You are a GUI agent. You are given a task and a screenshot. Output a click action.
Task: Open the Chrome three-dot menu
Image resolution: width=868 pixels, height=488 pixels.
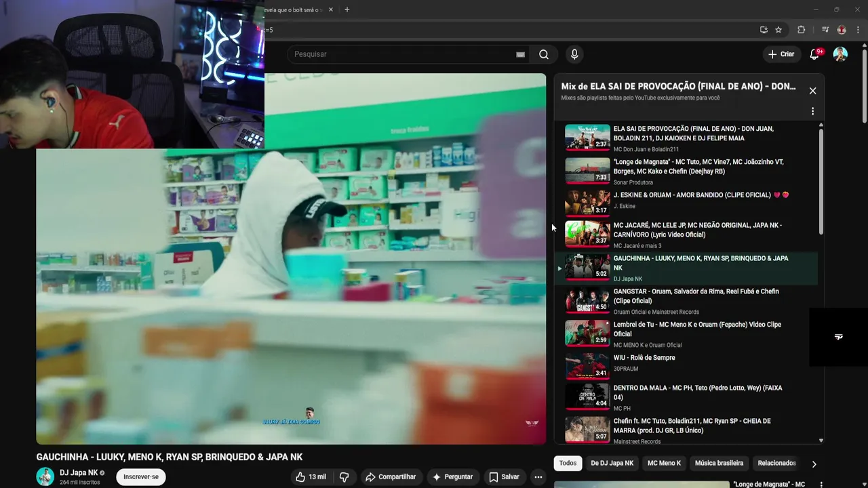click(858, 30)
